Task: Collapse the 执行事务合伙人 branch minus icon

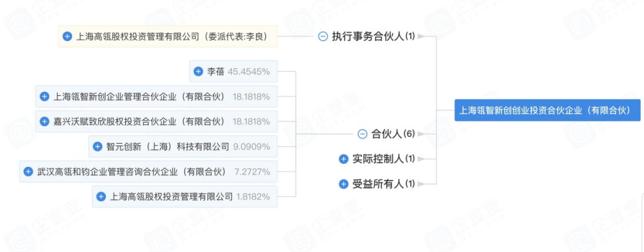Action: tap(323, 37)
